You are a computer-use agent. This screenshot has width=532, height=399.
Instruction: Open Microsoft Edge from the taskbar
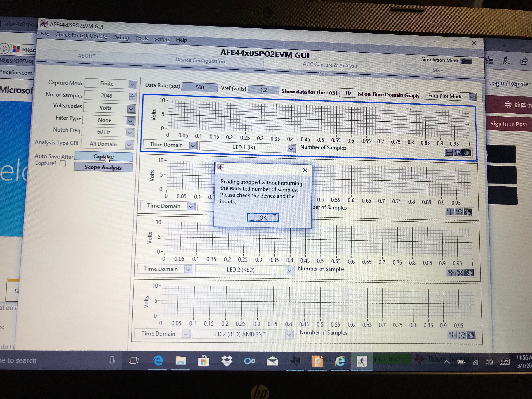click(158, 360)
